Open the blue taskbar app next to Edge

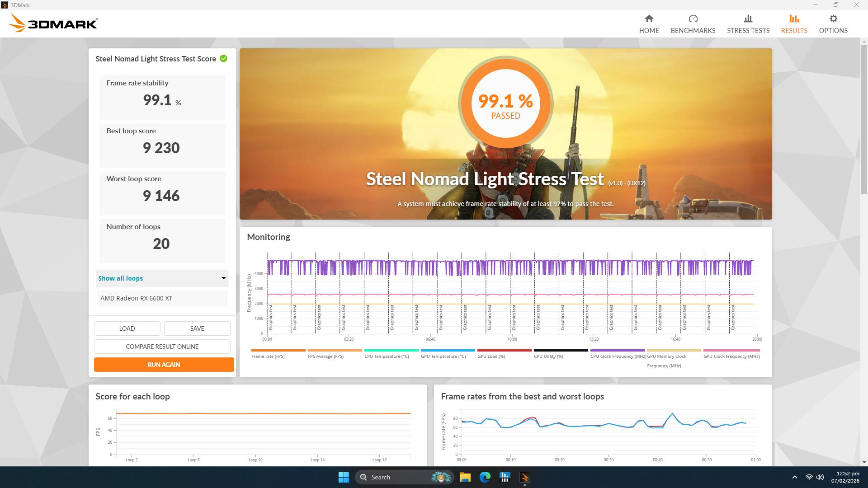click(505, 477)
